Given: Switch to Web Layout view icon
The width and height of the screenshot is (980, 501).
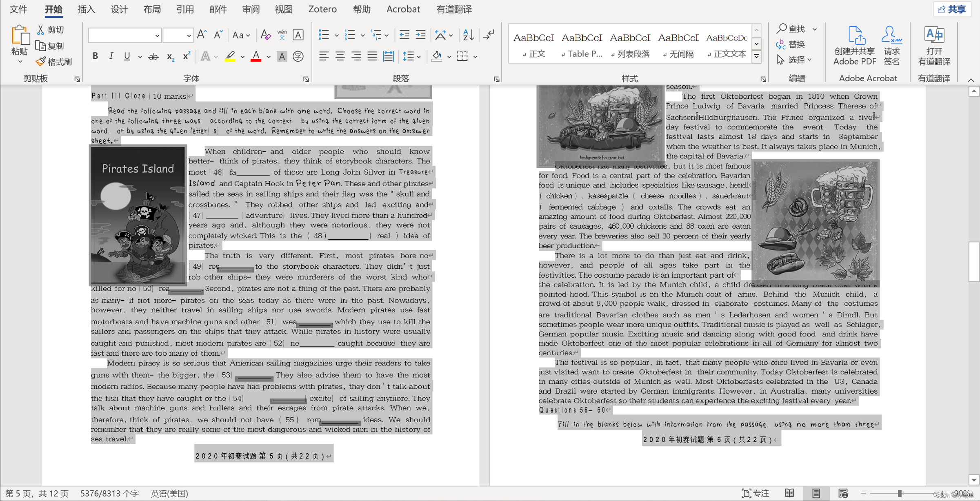Looking at the screenshot, I should point(843,493).
